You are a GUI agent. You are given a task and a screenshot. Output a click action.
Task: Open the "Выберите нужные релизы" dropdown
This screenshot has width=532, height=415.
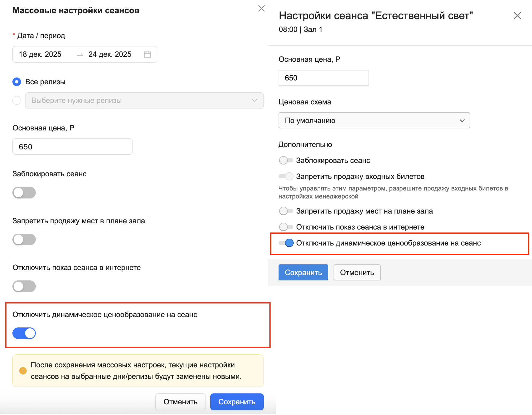coord(144,101)
